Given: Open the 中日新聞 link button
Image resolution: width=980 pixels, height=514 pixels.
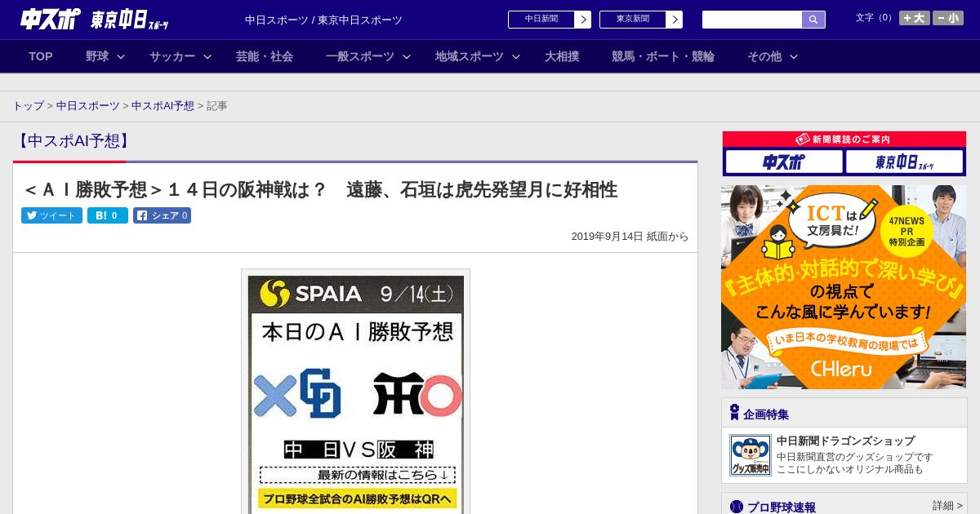Looking at the screenshot, I should click(541, 20).
